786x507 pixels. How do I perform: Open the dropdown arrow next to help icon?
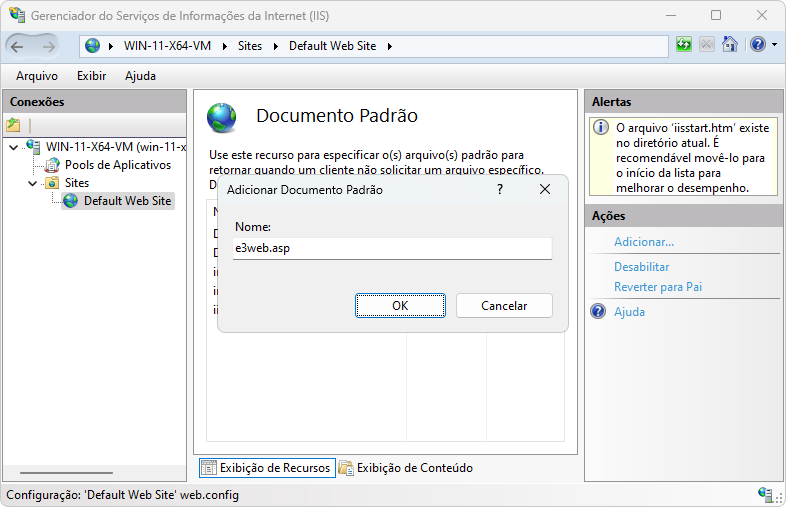tap(772, 46)
